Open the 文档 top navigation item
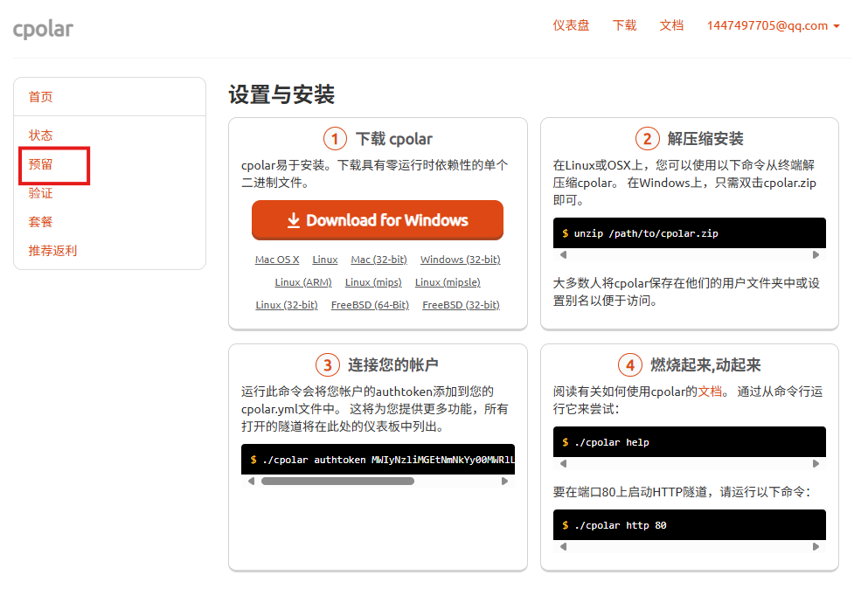868x589 pixels. pyautogui.click(x=671, y=25)
